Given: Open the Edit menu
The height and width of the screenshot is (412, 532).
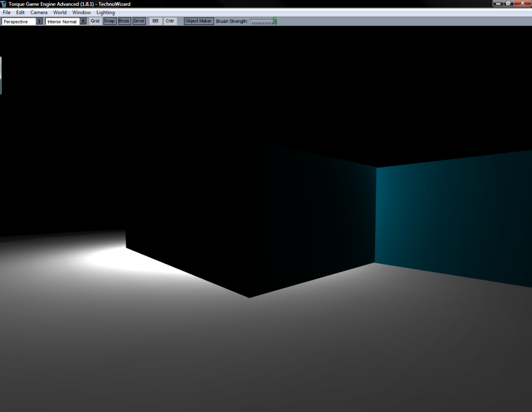Looking at the screenshot, I should click(x=20, y=12).
